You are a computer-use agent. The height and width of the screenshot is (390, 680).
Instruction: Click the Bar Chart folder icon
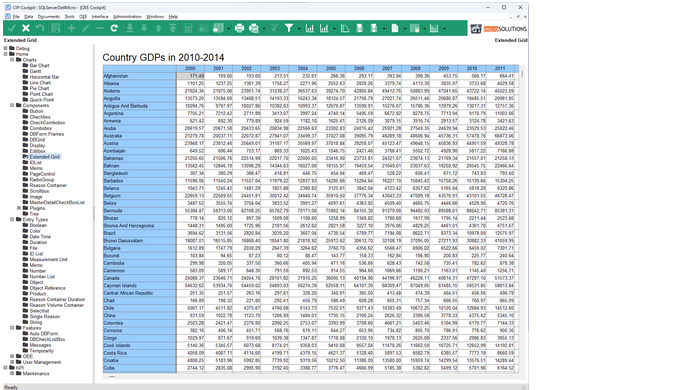click(x=26, y=66)
